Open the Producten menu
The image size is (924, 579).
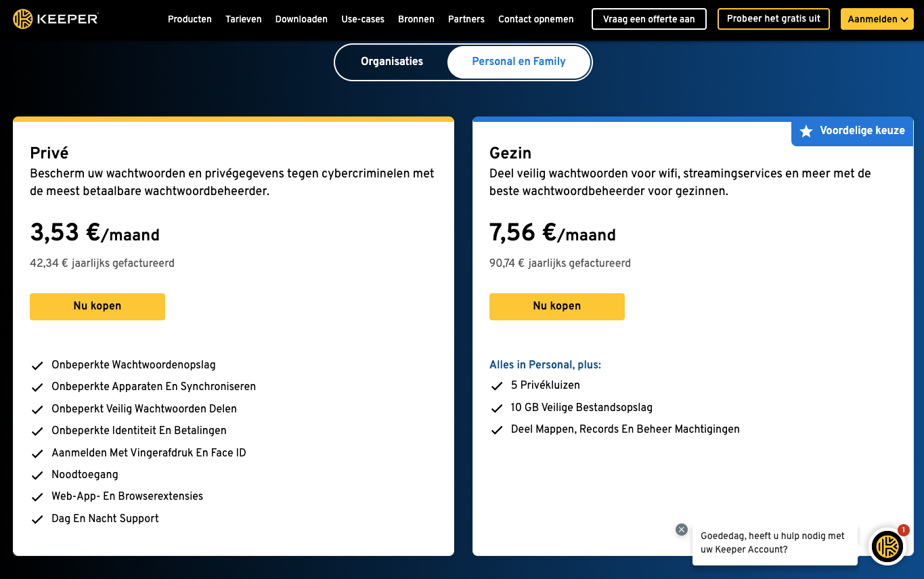tap(190, 19)
